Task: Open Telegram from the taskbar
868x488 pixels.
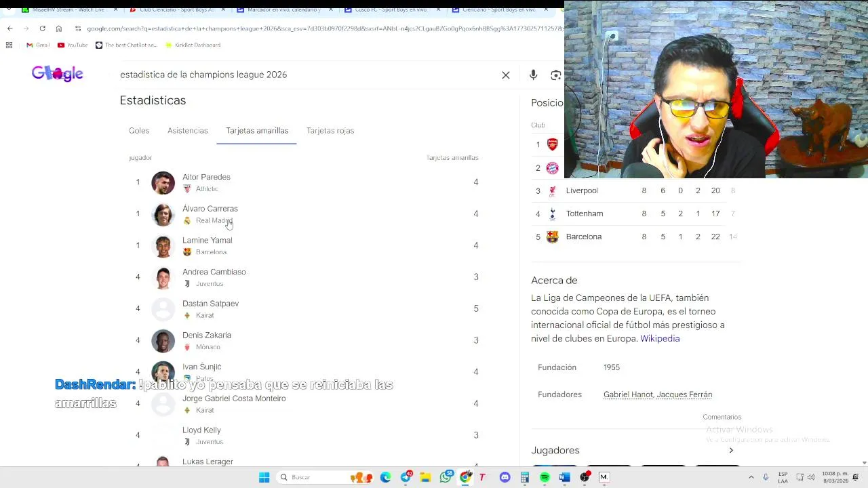Action: click(x=406, y=477)
